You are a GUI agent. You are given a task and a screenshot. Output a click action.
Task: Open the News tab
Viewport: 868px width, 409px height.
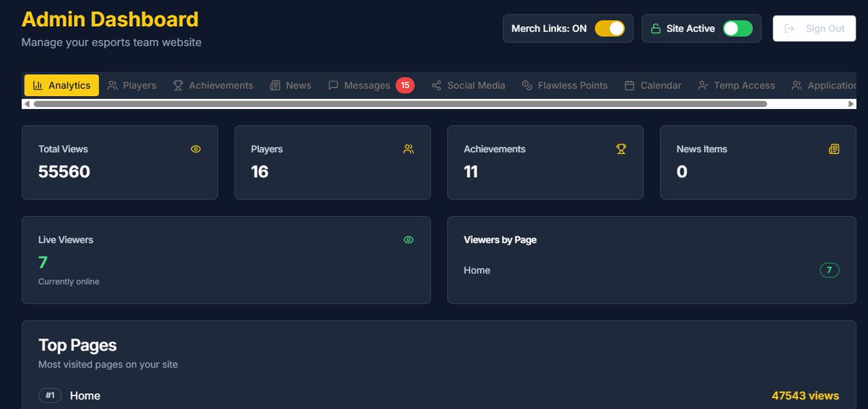tap(290, 85)
